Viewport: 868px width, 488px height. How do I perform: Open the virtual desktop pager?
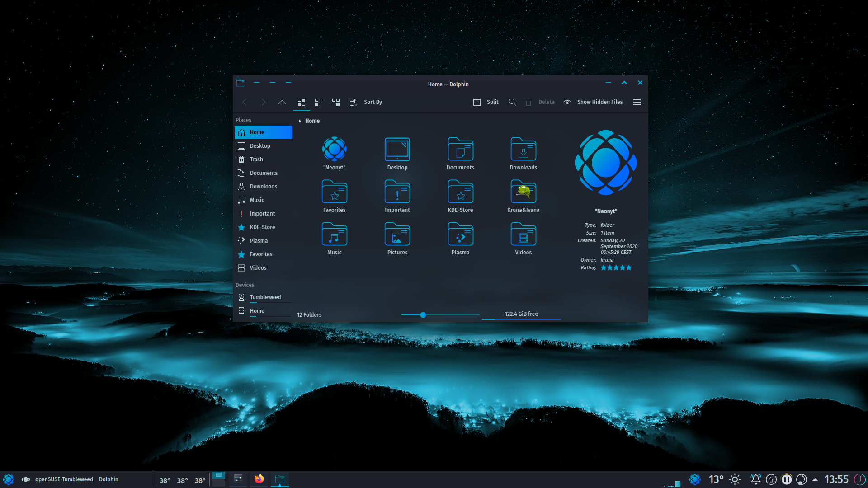(219, 479)
